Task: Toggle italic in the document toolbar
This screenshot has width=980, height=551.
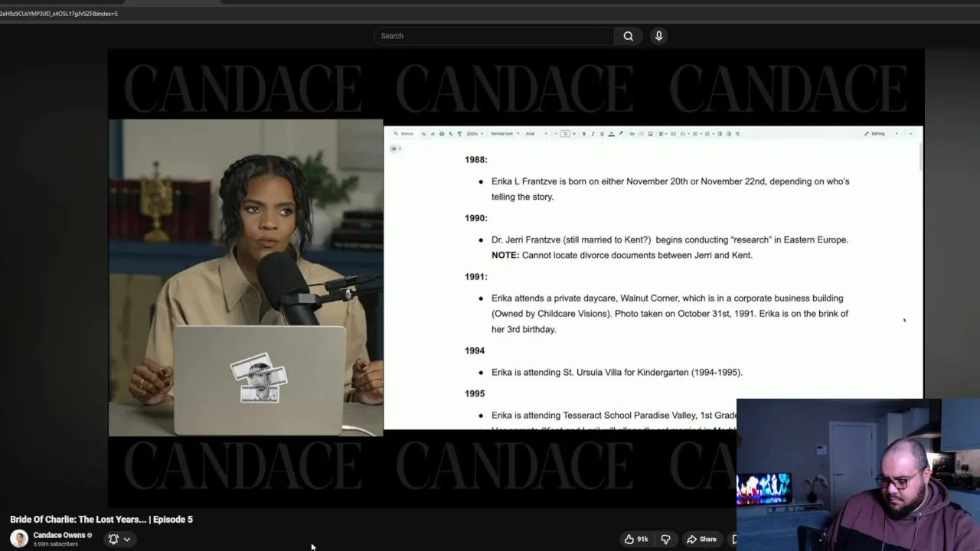Action: click(593, 134)
